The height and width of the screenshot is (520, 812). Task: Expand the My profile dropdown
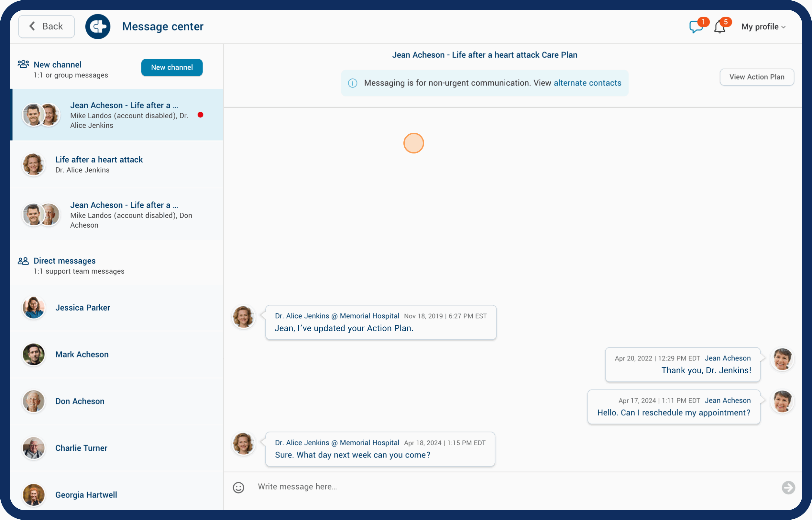point(763,27)
